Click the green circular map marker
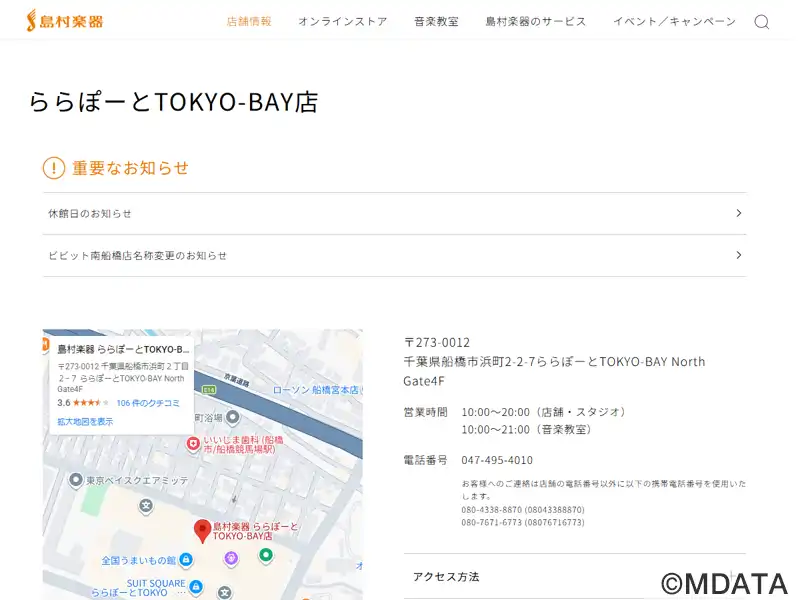Image resolution: width=800 pixels, height=600 pixels. tap(265, 555)
